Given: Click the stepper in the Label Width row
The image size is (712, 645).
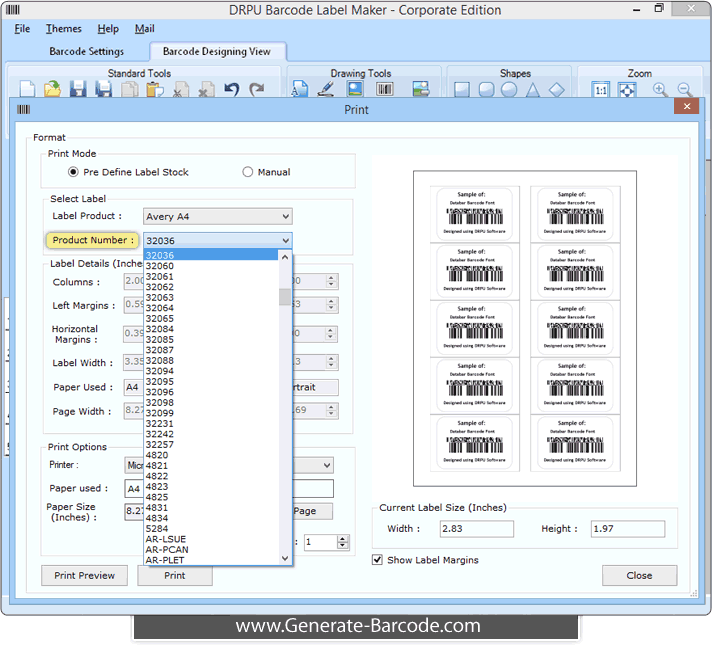Looking at the screenshot, I should pyautogui.click(x=331, y=362).
